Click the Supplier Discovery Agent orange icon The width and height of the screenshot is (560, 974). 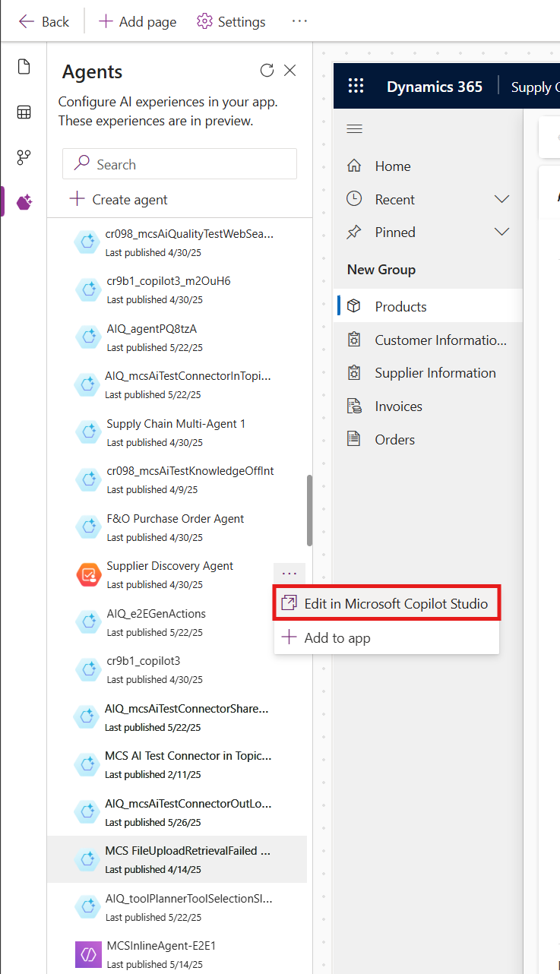point(88,574)
